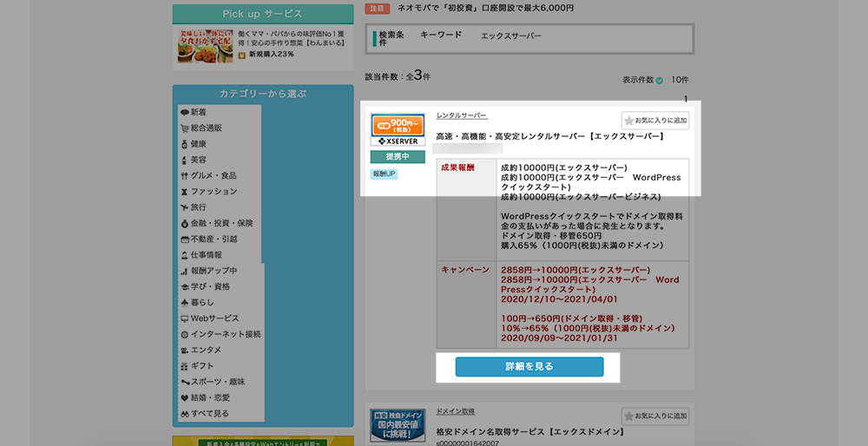This screenshot has height=446, width=868.
Task: Click the 提携中 status badge
Action: [x=398, y=156]
